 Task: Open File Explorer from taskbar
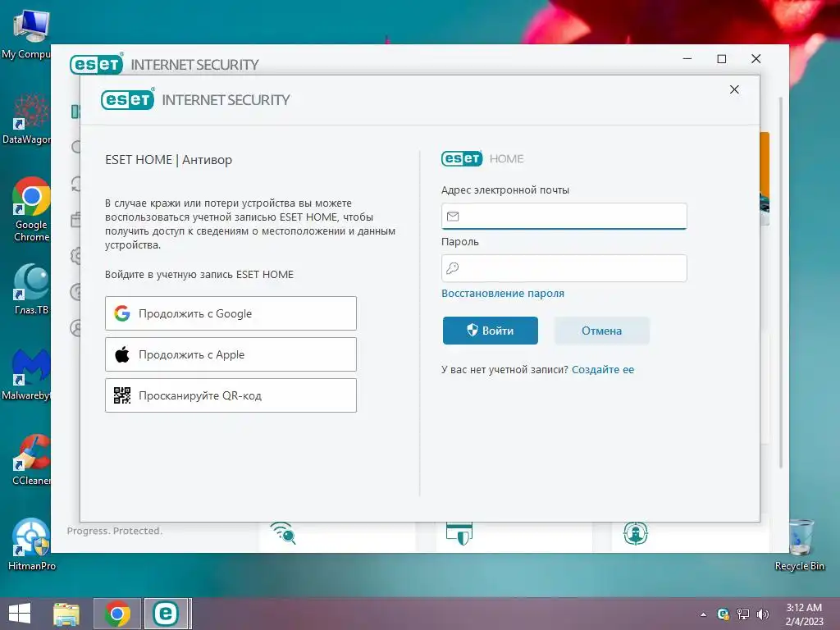tap(66, 614)
